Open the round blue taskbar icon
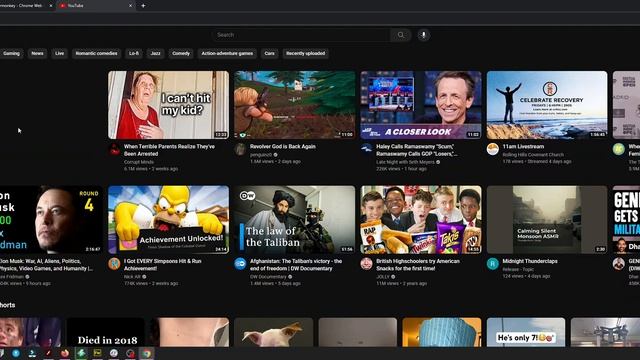Image resolution: width=640 pixels, height=360 pixels. point(16,353)
